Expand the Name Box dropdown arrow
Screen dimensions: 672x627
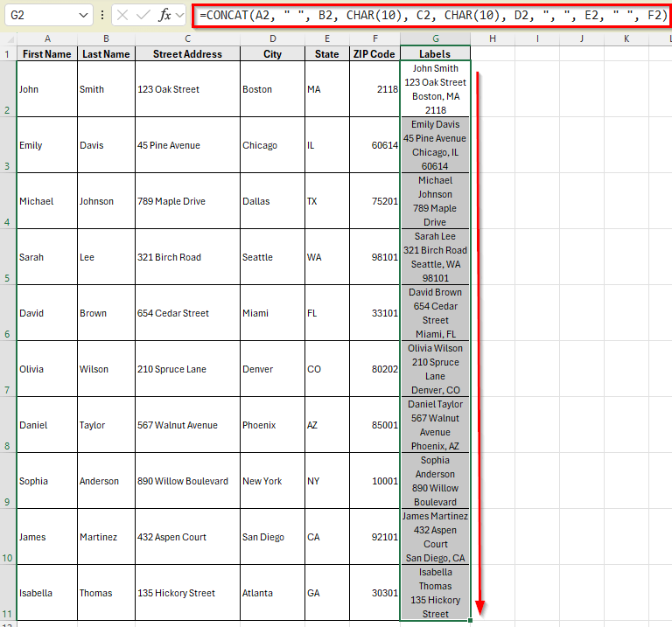pyautogui.click(x=82, y=15)
